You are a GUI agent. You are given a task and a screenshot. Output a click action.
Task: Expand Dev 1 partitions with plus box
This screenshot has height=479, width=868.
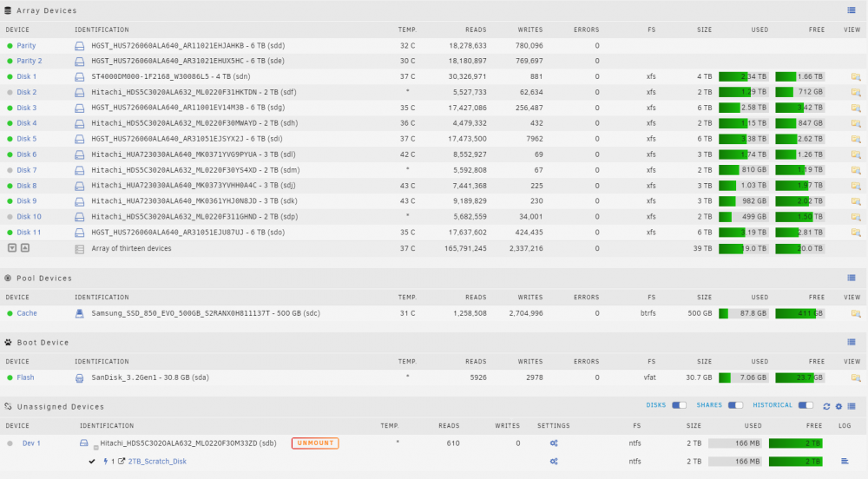(x=95, y=448)
